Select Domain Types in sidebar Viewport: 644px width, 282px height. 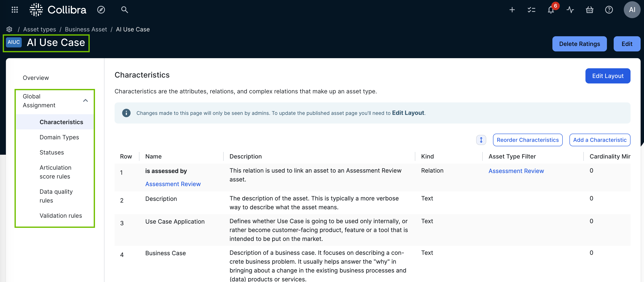click(59, 137)
